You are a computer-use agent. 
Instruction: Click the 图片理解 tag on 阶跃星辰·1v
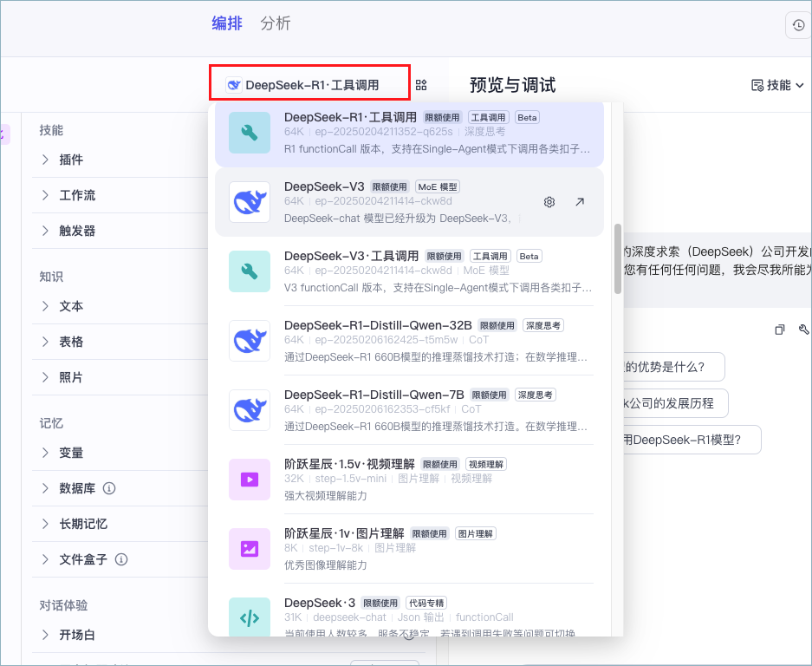476,533
